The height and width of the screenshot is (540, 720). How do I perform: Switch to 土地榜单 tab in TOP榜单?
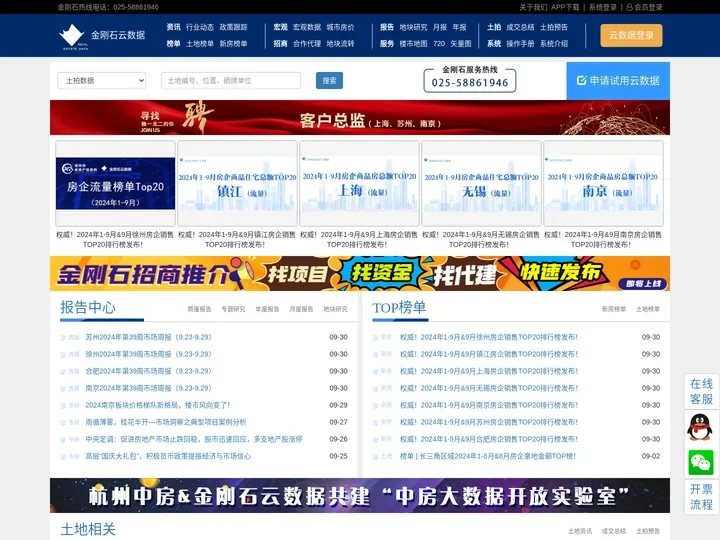pyautogui.click(x=648, y=309)
